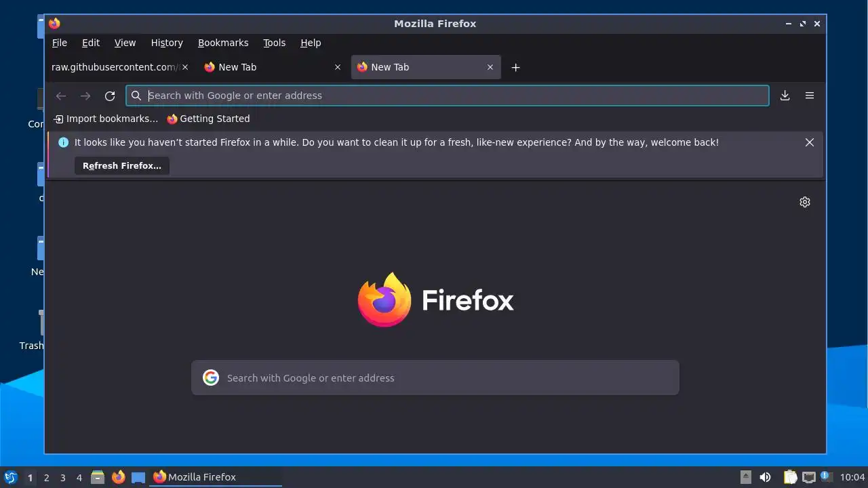Open the removable media tray icon
This screenshot has width=868, height=488.
click(746, 477)
